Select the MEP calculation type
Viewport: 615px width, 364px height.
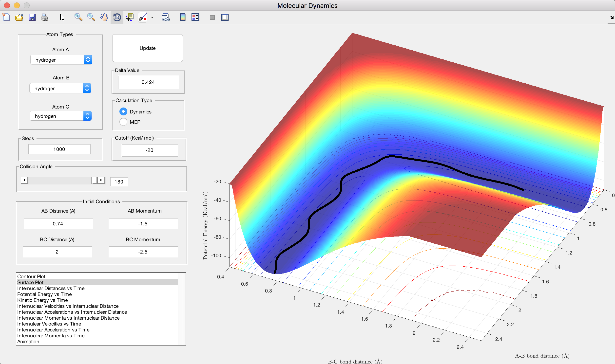(123, 122)
